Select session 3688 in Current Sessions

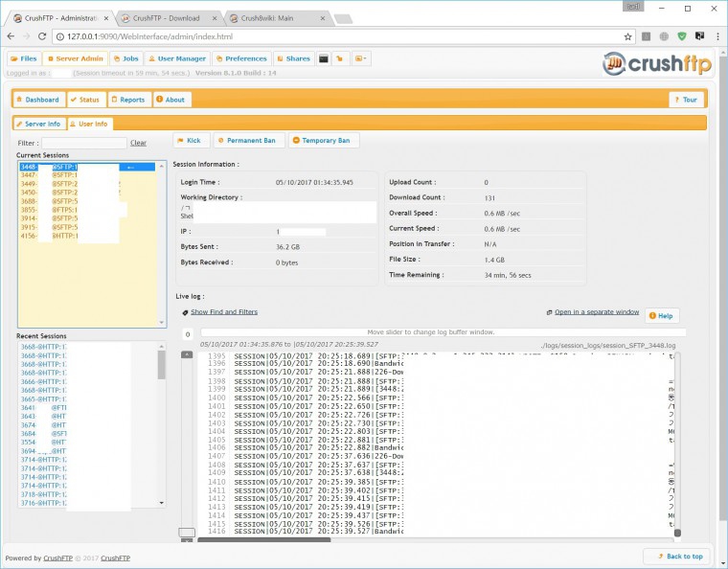pyautogui.click(x=87, y=201)
